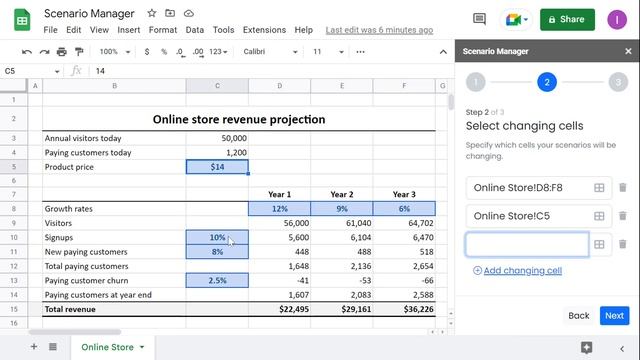This screenshot has width=640, height=360.
Task: Open the Extensions menu
Action: click(x=264, y=30)
